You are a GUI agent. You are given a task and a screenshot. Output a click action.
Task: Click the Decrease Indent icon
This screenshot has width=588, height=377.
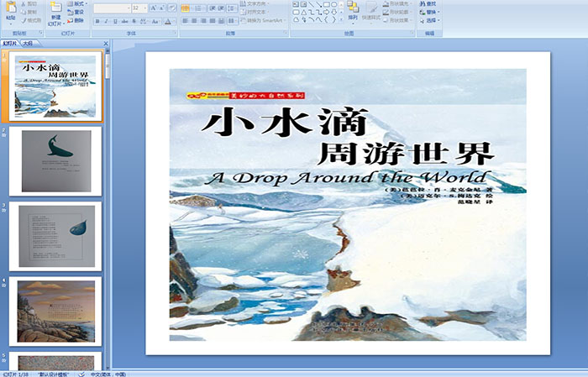point(213,8)
